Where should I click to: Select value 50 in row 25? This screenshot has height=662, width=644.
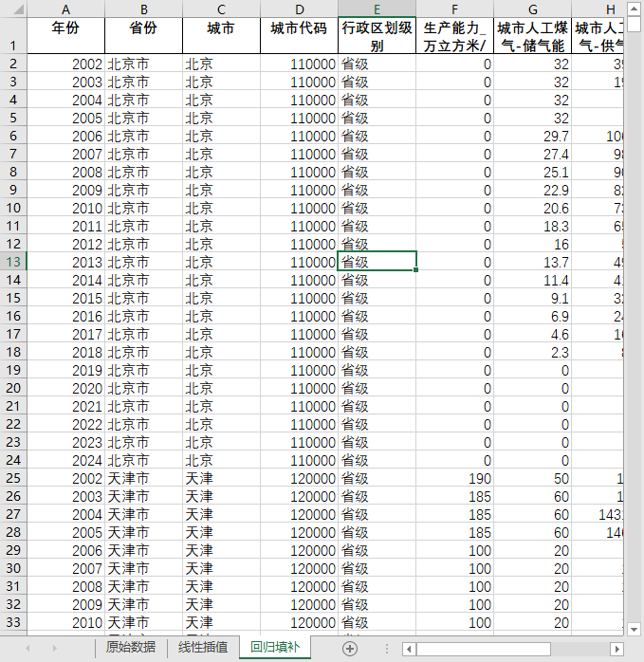532,478
